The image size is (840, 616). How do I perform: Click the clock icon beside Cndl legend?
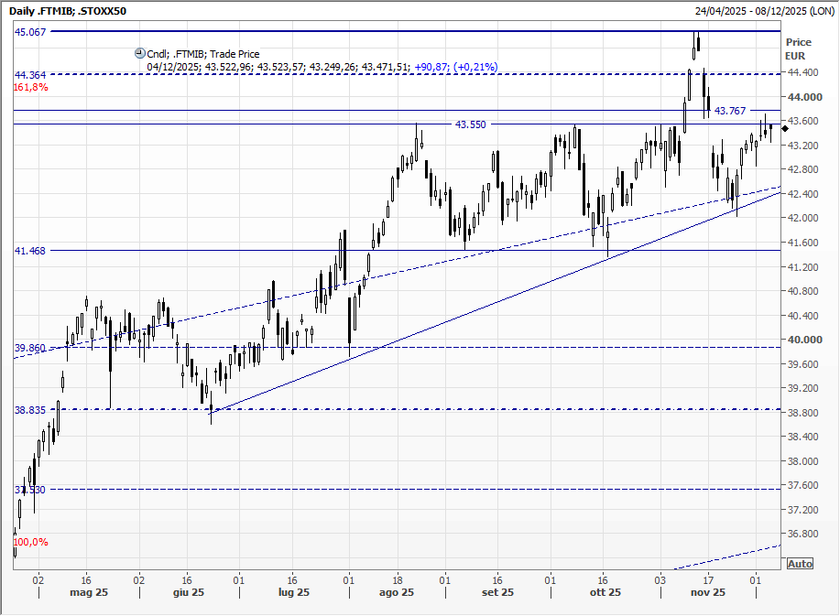pyautogui.click(x=139, y=54)
